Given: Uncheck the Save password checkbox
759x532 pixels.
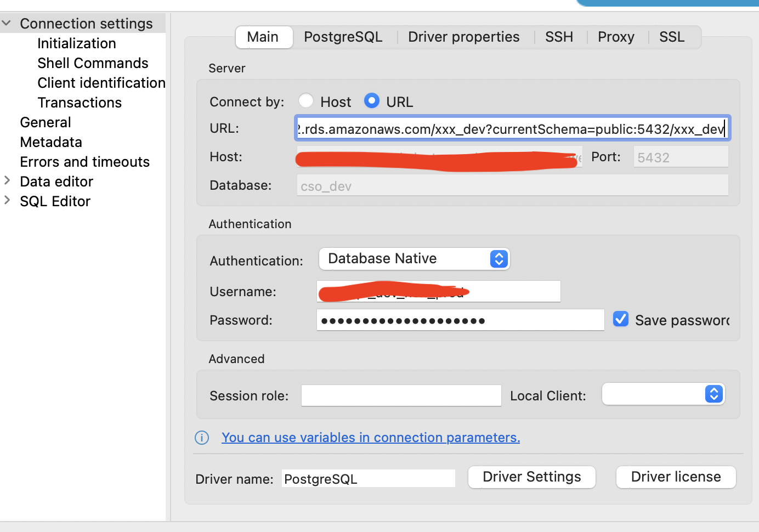Looking at the screenshot, I should point(620,319).
